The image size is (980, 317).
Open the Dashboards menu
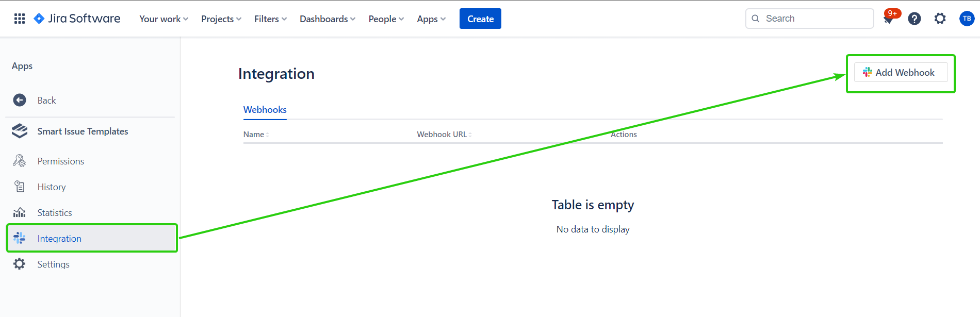[x=328, y=19]
